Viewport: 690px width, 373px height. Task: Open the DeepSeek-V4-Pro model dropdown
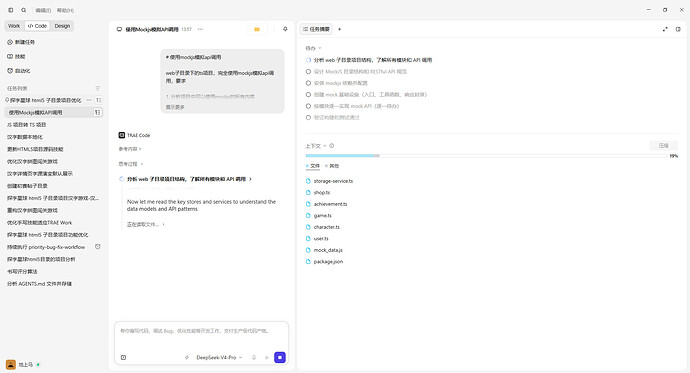219,358
